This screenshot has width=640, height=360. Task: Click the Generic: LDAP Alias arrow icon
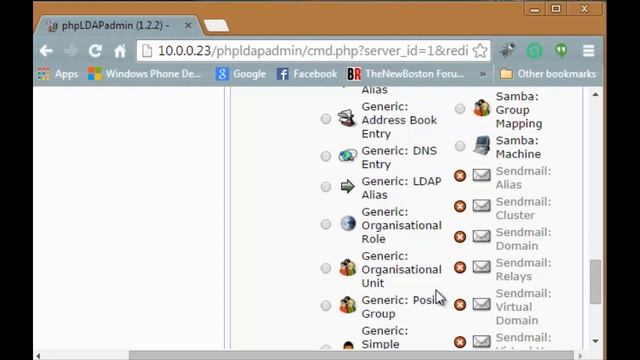(347, 187)
